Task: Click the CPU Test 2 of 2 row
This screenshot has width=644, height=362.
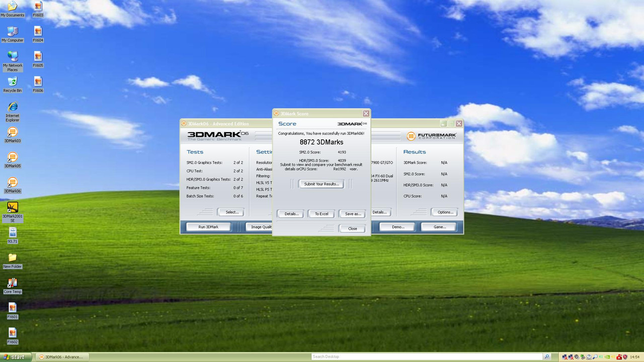Action: tap(215, 171)
